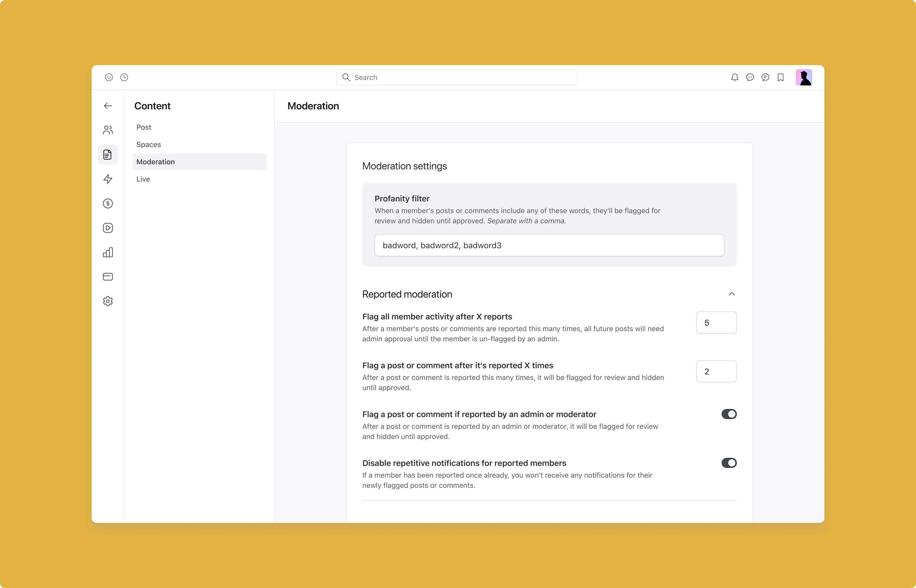Open the credit card billing icon

click(108, 277)
